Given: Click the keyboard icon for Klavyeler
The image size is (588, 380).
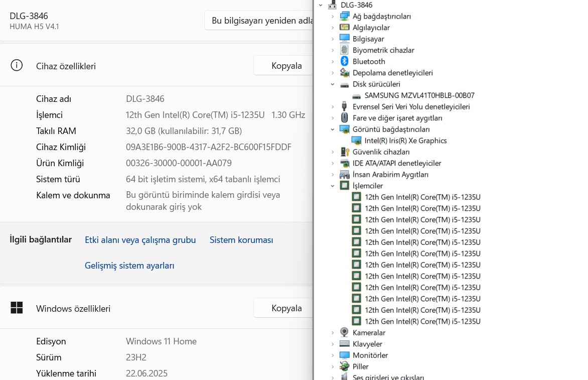Looking at the screenshot, I should pyautogui.click(x=344, y=344).
